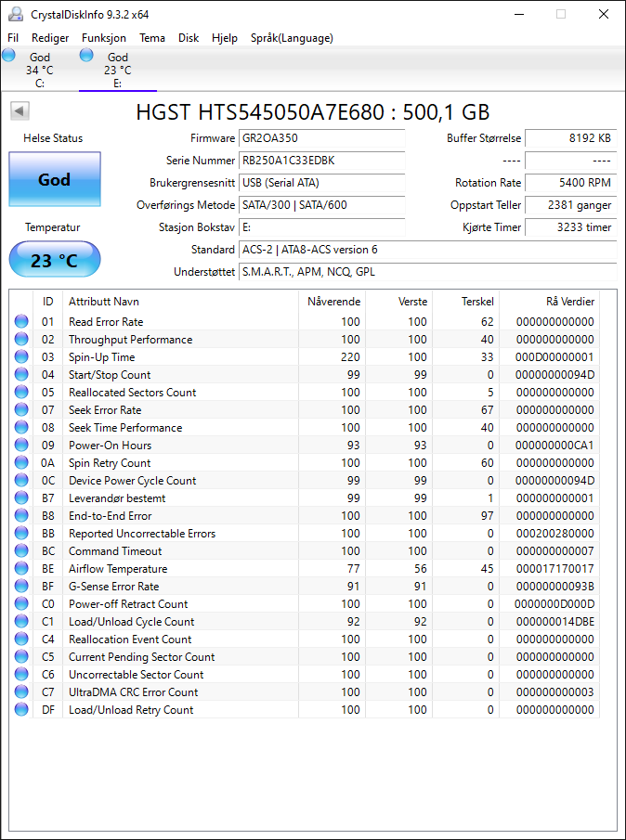The height and width of the screenshot is (840, 626).
Task: Click the CrystalDiskInfo app icon in title bar
Action: (x=16, y=15)
